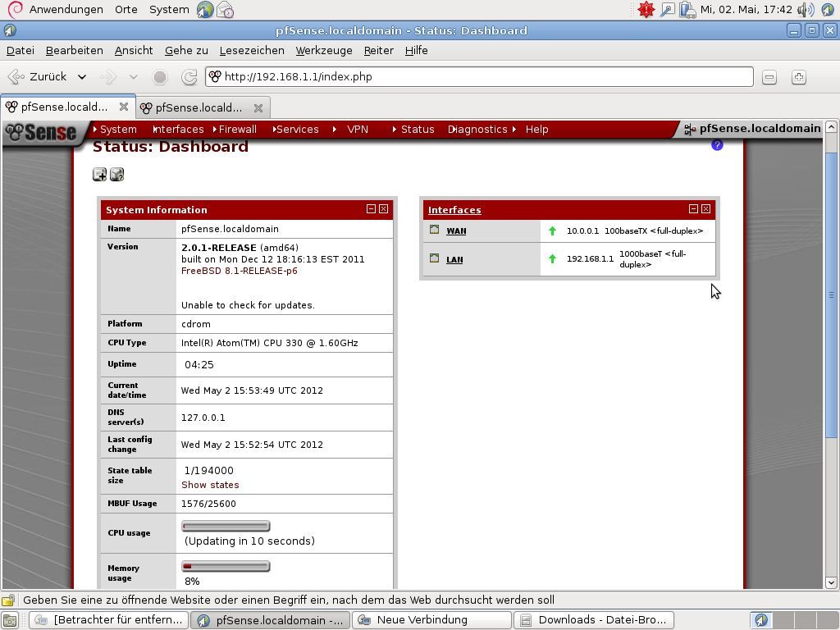Image resolution: width=840 pixels, height=630 pixels.
Task: Open the Werkzeuge menu
Action: (324, 50)
